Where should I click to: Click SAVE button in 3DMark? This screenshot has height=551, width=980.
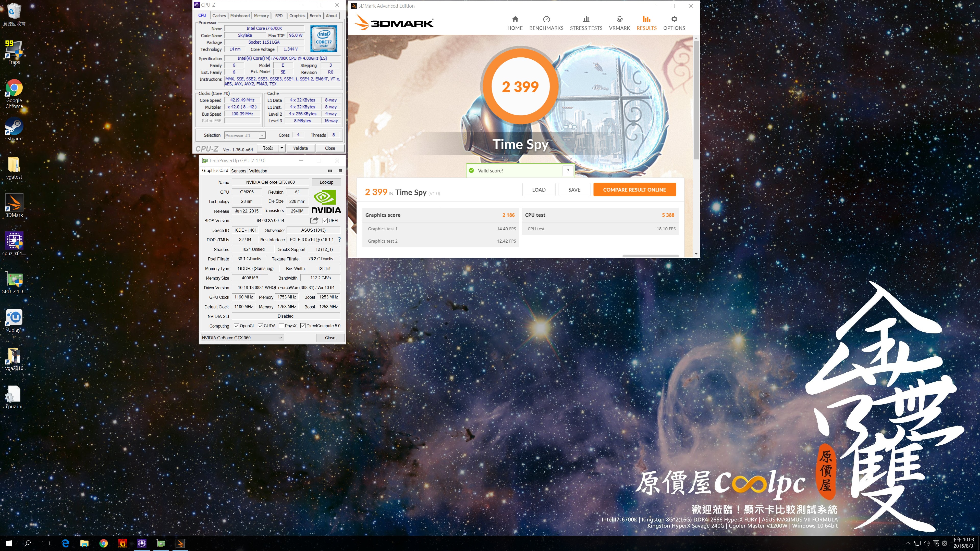(574, 190)
